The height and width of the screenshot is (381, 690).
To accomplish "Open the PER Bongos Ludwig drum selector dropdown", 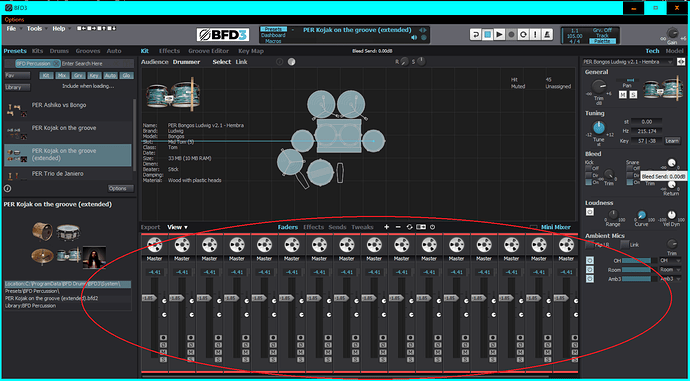I will tap(628, 62).
